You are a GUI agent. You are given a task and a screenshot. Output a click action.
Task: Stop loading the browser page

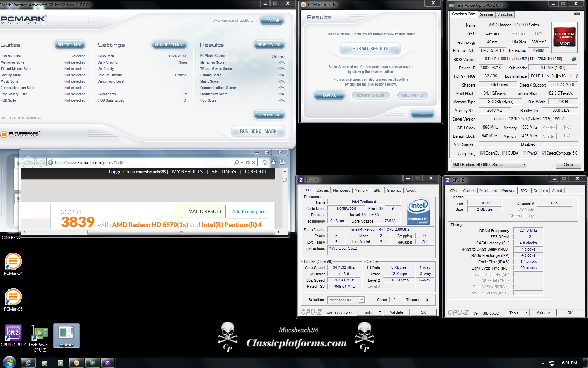coord(253,162)
